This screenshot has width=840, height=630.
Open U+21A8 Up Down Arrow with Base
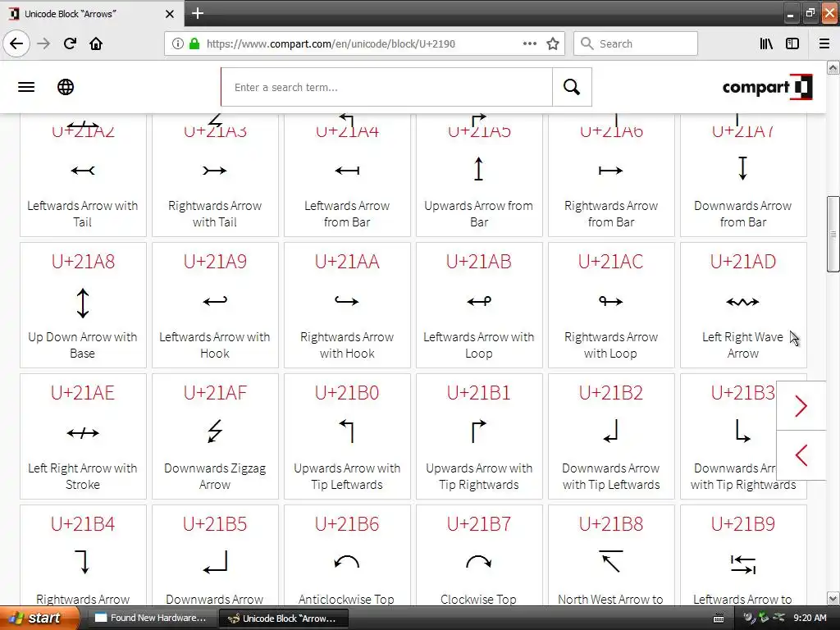(x=83, y=305)
